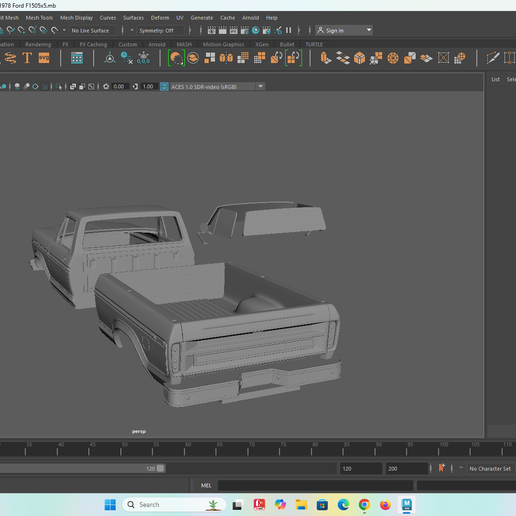Open Hypershade blue sphere icon
Image resolution: width=516 pixels, height=516 pixels.
click(256, 30)
